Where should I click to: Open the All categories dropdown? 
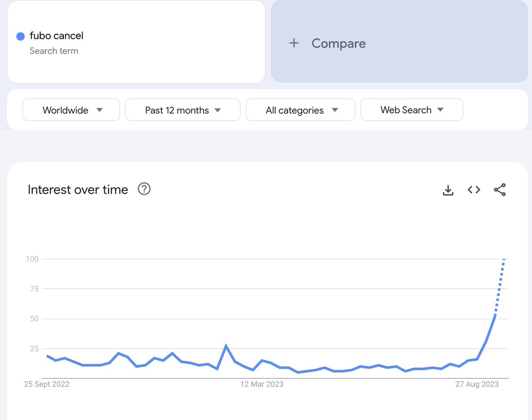point(301,110)
